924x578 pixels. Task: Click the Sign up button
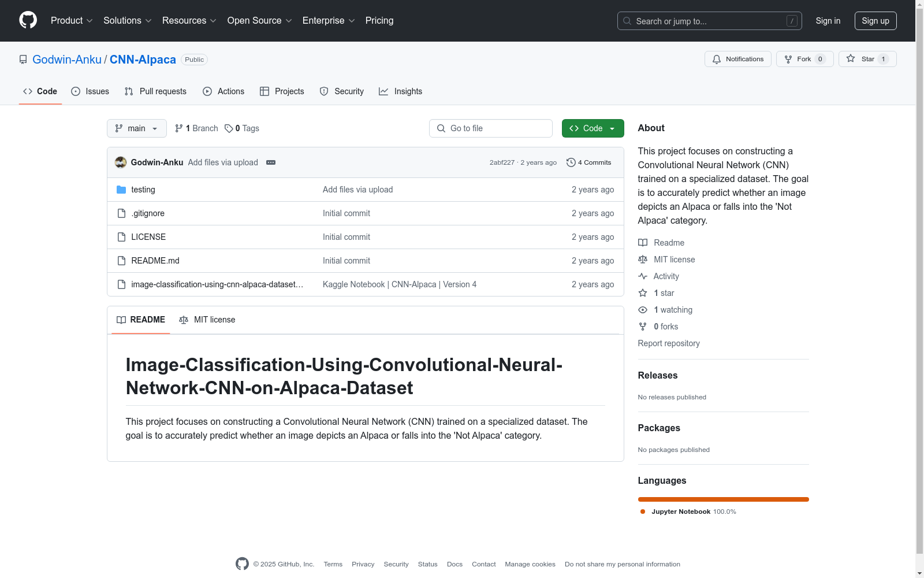click(875, 21)
